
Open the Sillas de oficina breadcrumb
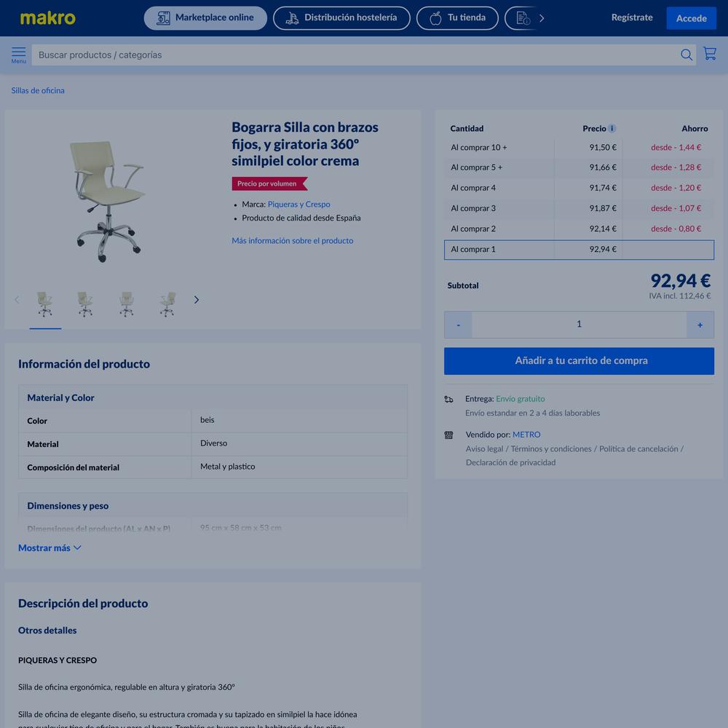coord(38,90)
